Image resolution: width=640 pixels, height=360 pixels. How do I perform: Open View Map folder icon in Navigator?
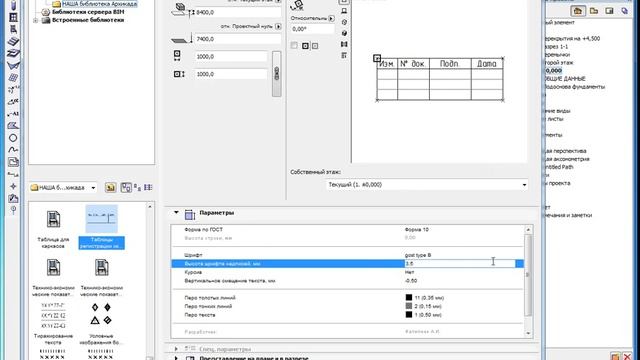click(594, 11)
